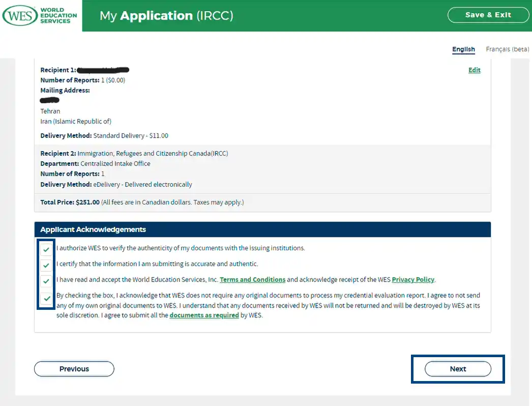Image resolution: width=532 pixels, height=406 pixels.
Task: Click the Total Price: $251.00 text
Action: pyautogui.click(x=70, y=202)
